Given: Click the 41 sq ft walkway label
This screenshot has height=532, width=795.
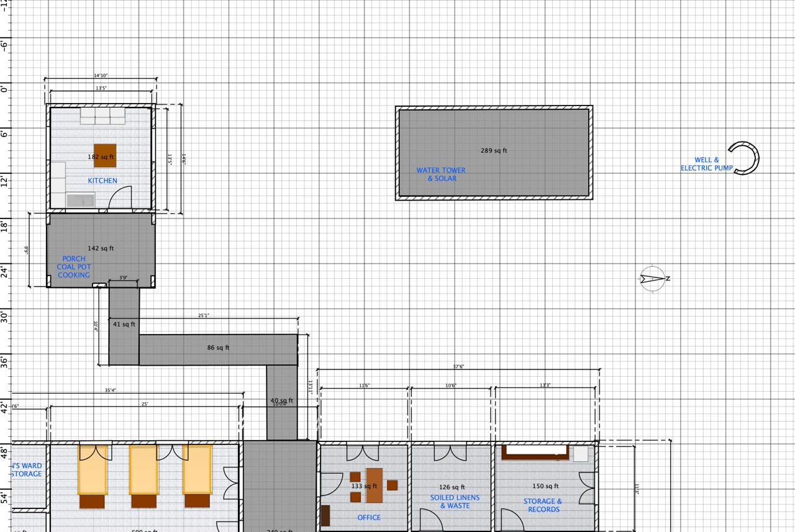Looking at the screenshot, I should point(124,324).
